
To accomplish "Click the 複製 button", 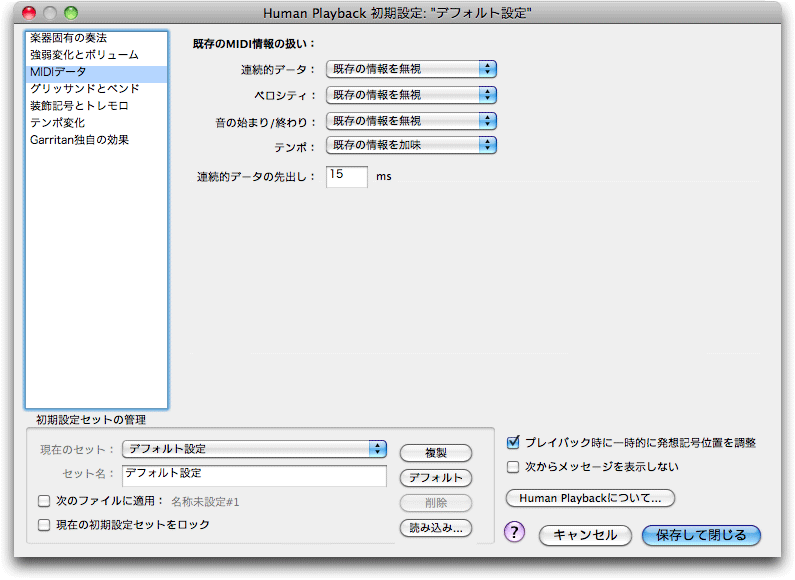I will click(x=436, y=453).
